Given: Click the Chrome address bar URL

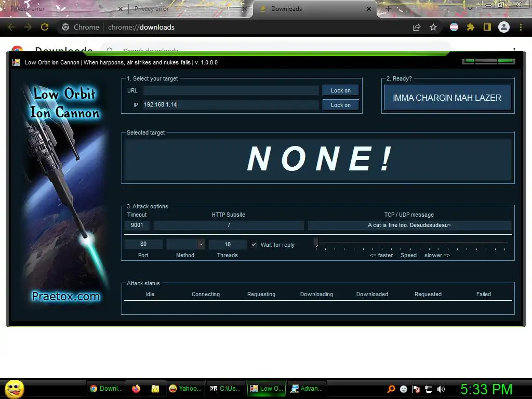Looking at the screenshot, I should (x=141, y=27).
